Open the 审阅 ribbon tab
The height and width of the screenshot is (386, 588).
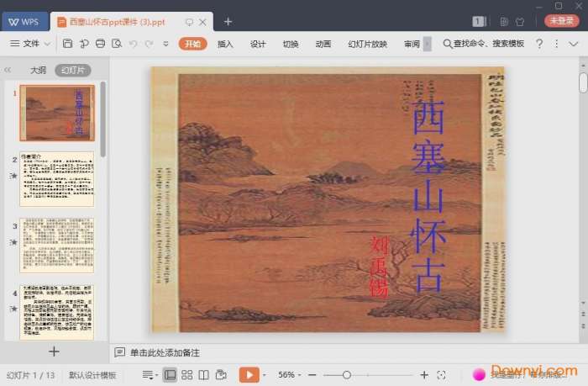pyautogui.click(x=412, y=44)
